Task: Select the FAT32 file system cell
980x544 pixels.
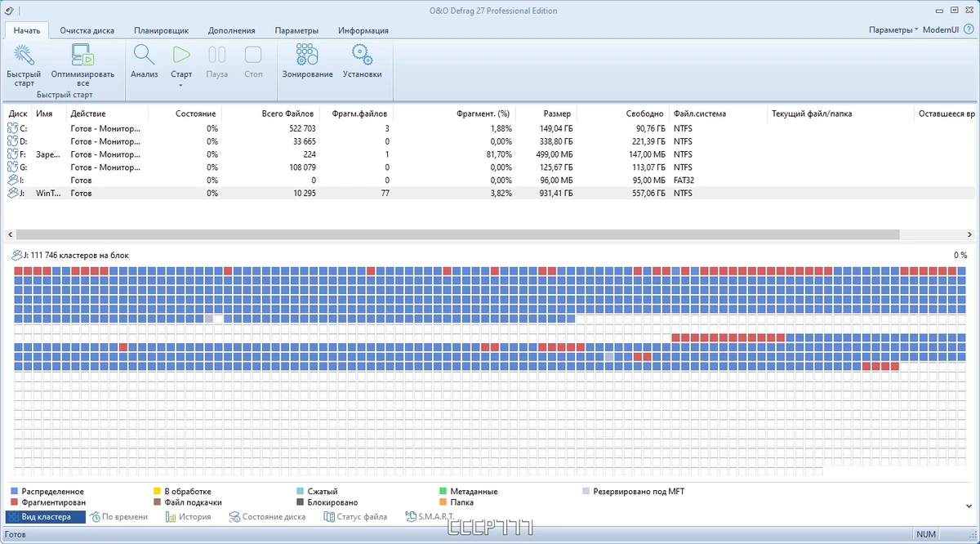Action: pyautogui.click(x=683, y=181)
